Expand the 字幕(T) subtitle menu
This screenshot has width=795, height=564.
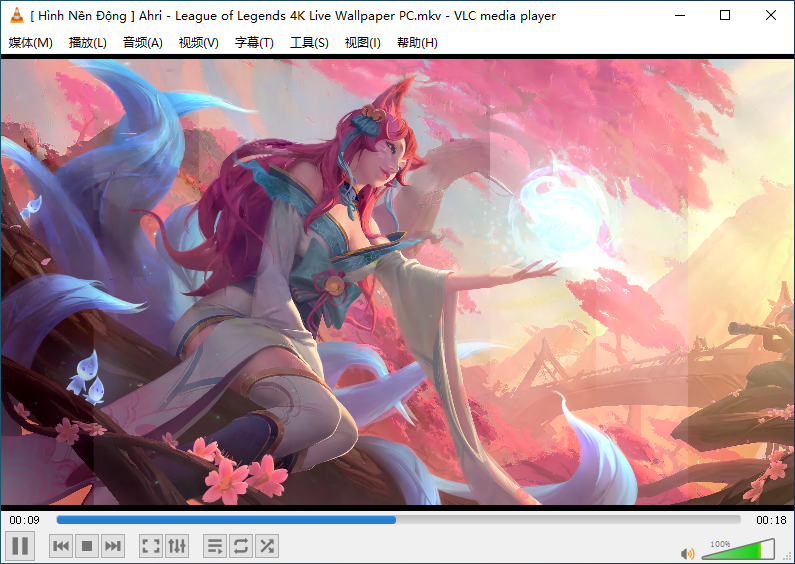254,43
